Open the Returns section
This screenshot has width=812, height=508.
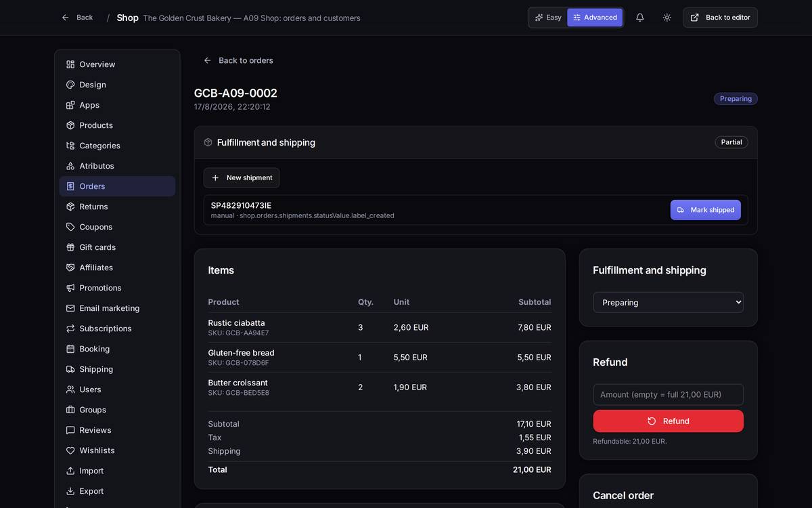pyautogui.click(x=117, y=207)
